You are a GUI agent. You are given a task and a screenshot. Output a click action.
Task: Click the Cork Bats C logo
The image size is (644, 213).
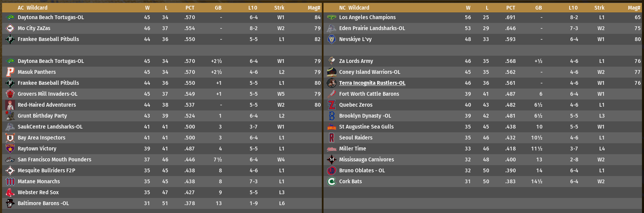(331, 182)
